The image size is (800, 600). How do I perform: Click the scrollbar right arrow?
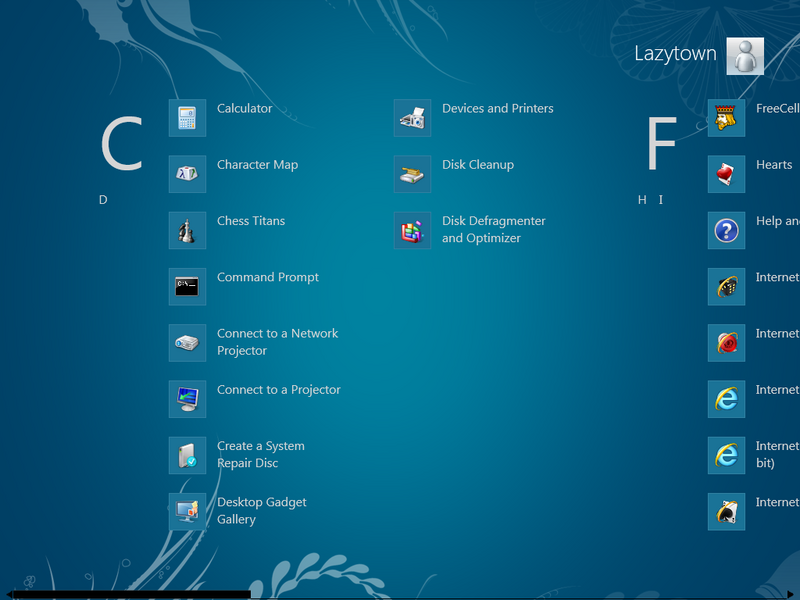(791, 595)
